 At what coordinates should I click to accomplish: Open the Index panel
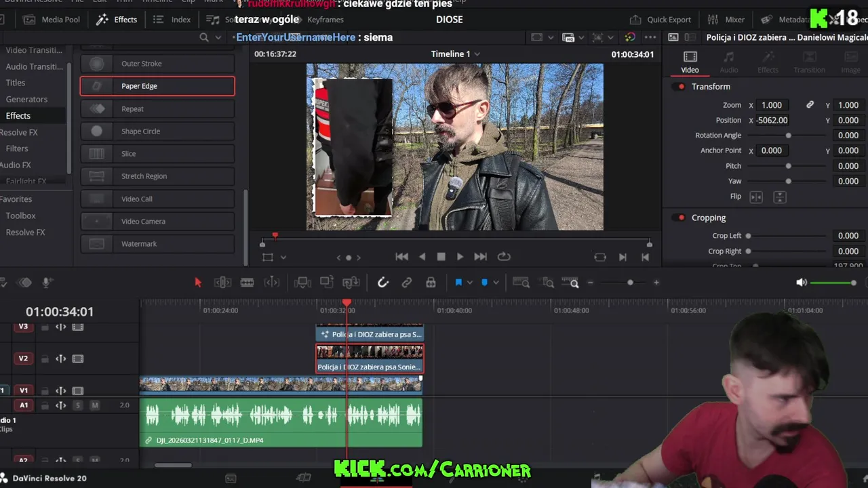pos(172,20)
